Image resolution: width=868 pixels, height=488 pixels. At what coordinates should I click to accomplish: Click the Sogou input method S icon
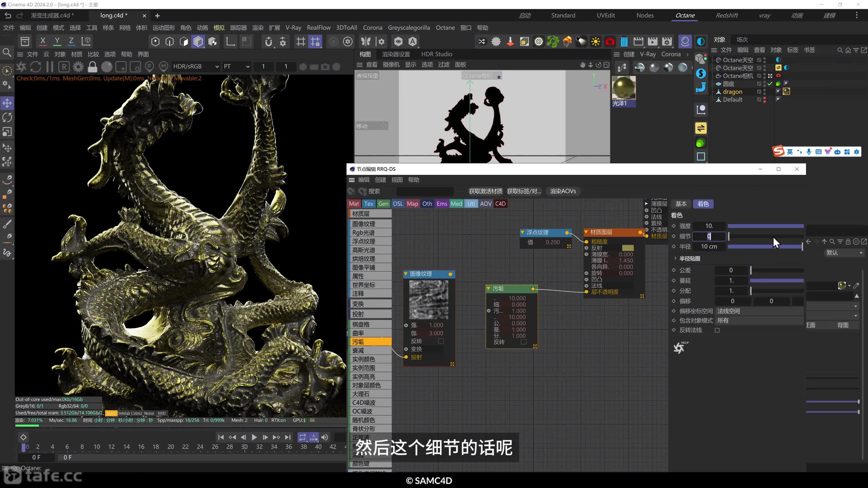point(778,151)
